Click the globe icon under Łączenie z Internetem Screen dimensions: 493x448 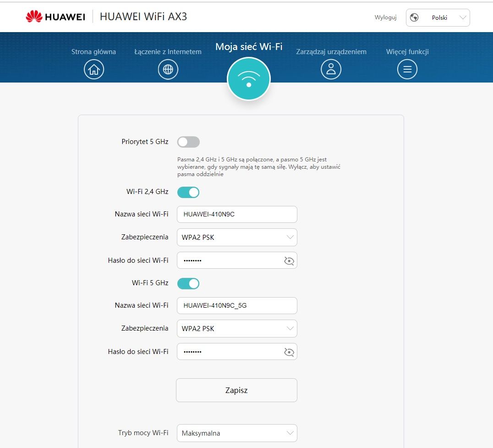point(168,69)
